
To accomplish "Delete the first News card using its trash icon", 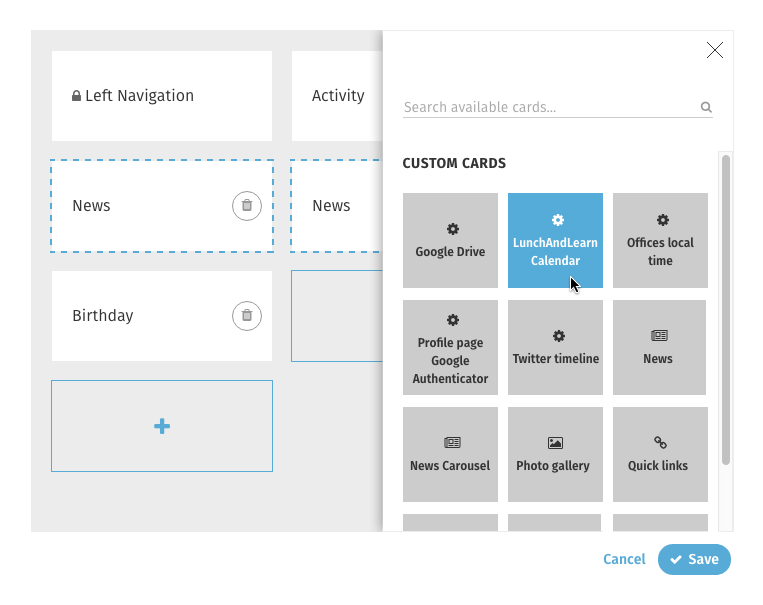I will click(x=247, y=206).
